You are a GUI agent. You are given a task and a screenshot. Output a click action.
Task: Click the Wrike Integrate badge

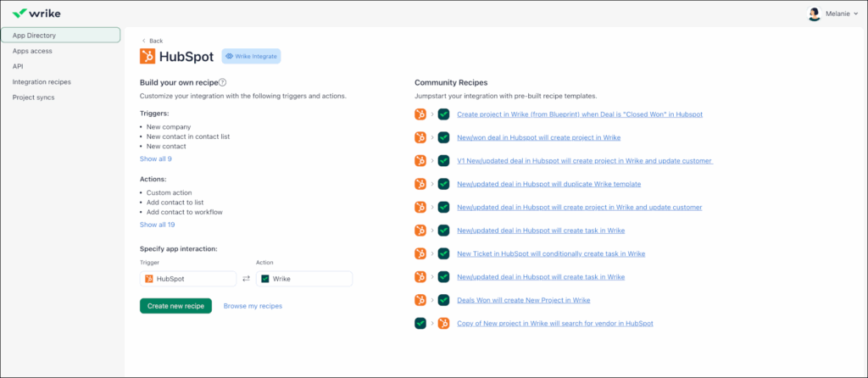pos(251,57)
